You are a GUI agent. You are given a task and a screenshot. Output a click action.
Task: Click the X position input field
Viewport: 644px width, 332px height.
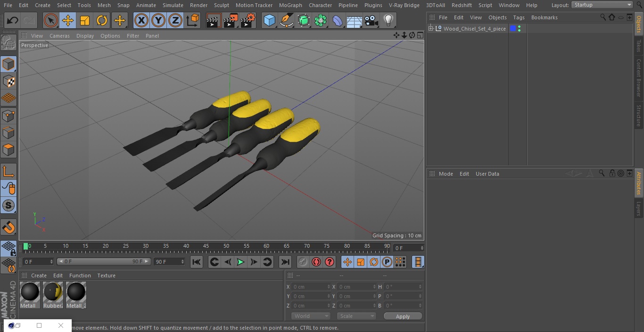[x=311, y=287]
